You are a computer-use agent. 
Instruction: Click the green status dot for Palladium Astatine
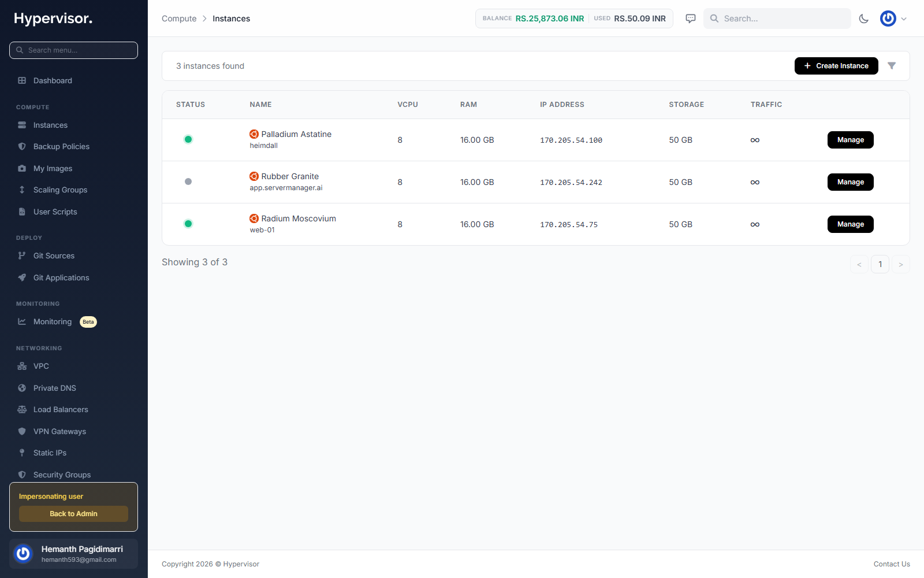[188, 139]
